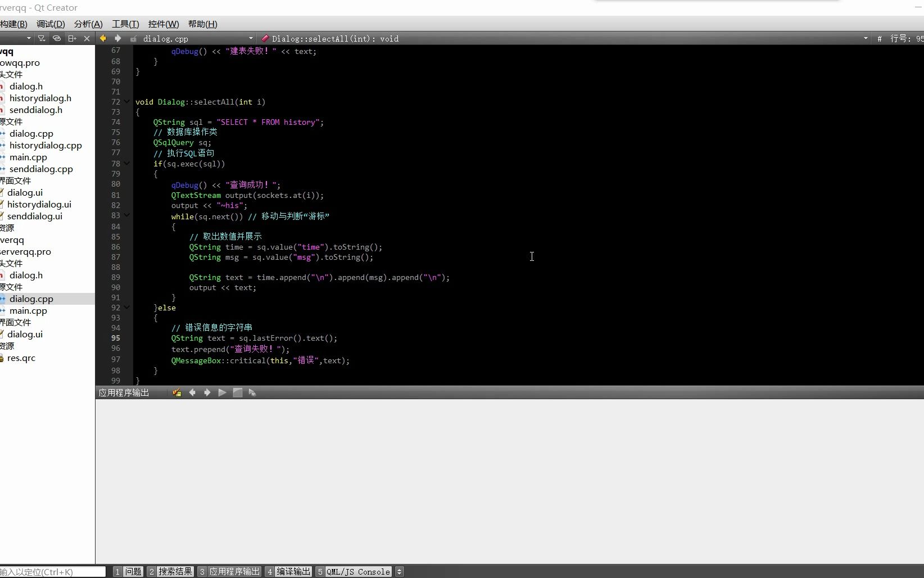
Task: Switch to the 1 问题 output tab
Action: 128,571
